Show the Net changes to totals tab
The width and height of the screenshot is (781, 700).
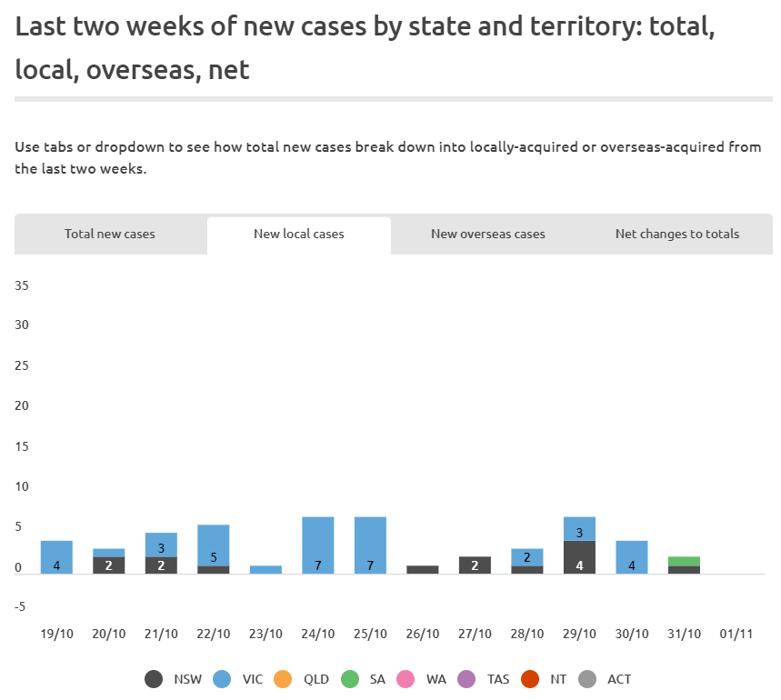click(677, 235)
